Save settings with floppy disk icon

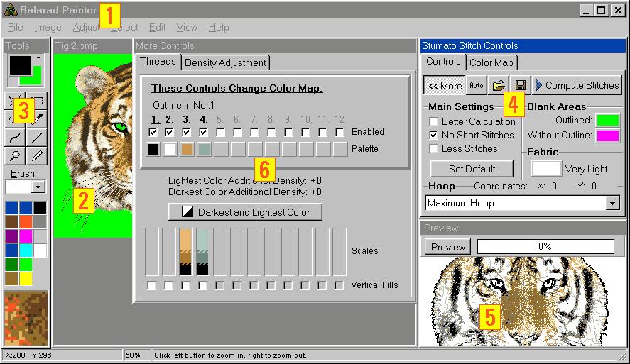click(x=521, y=85)
